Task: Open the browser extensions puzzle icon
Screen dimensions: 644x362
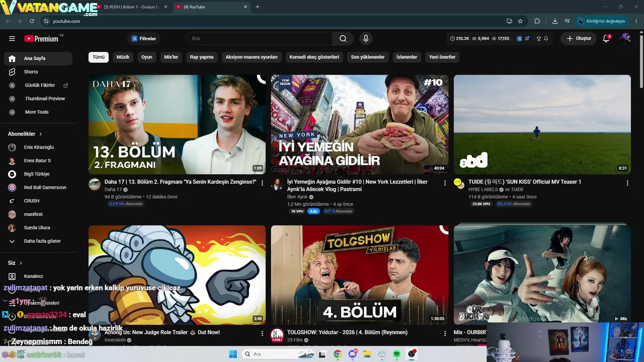Action: pyautogui.click(x=537, y=21)
